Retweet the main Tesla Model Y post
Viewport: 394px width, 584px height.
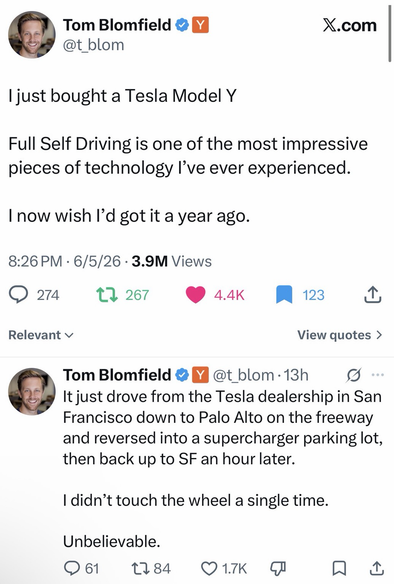(107, 295)
